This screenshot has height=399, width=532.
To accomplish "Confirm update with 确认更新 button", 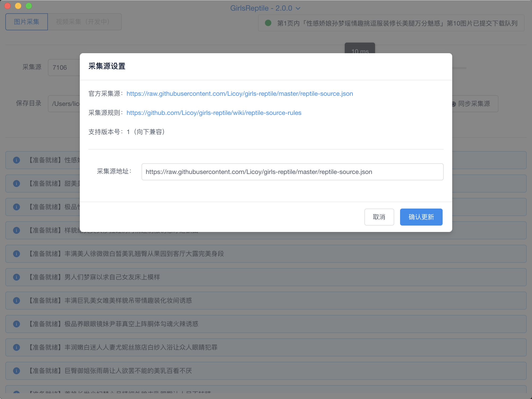I will point(421,217).
